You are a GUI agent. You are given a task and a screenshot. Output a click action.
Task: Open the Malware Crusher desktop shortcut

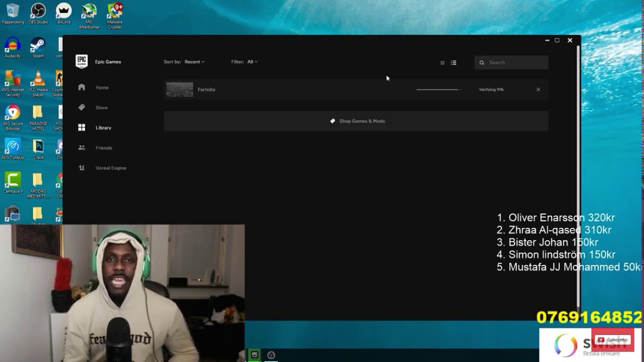point(115,16)
